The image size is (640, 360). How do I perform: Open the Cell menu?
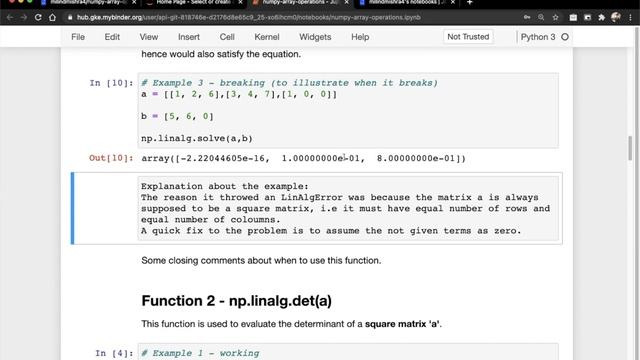coord(227,37)
